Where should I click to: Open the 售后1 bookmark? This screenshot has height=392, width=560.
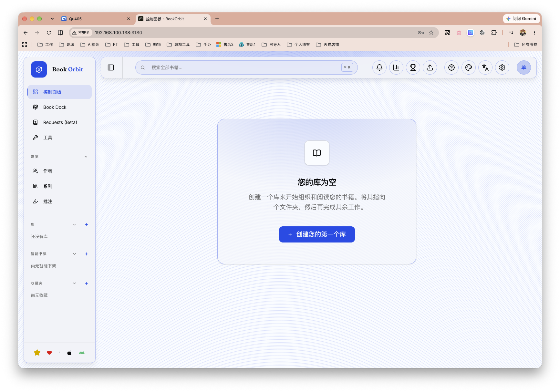click(247, 45)
